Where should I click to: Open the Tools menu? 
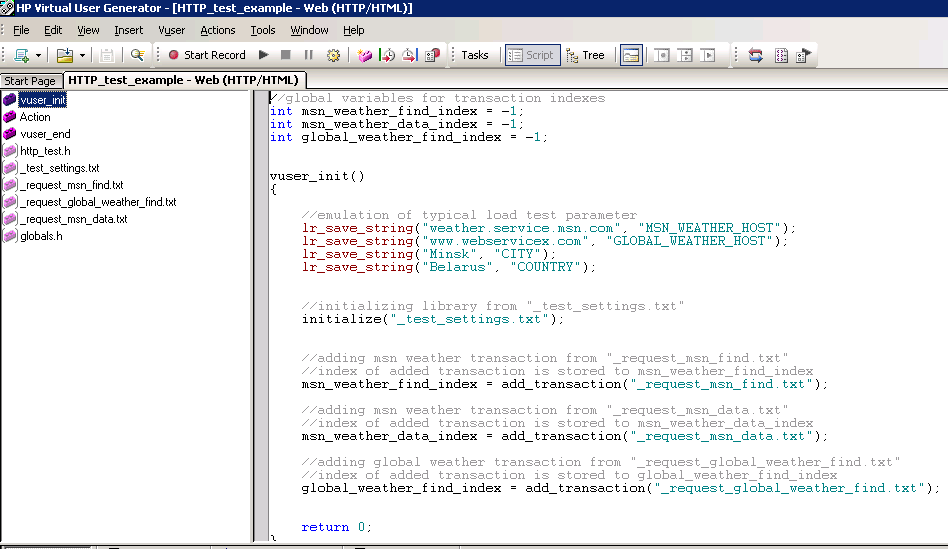[x=263, y=30]
